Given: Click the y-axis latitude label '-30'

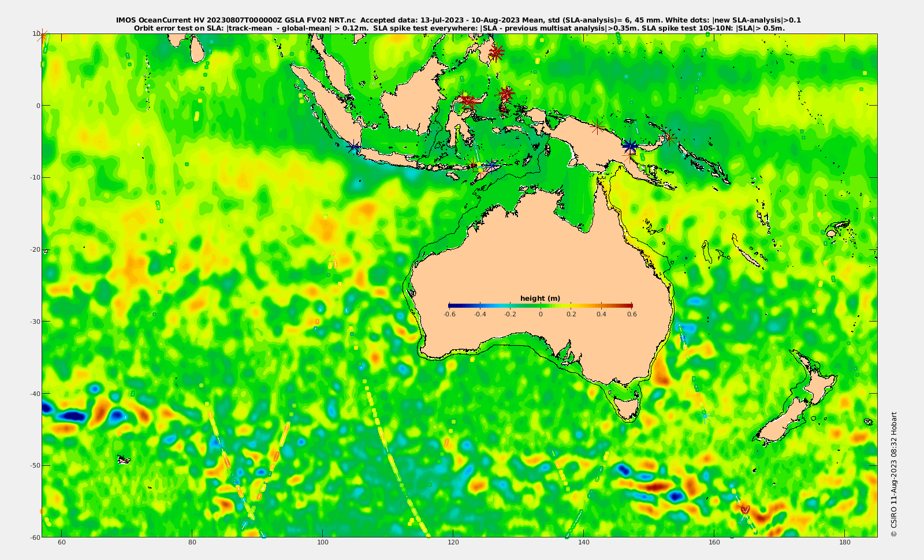Looking at the screenshot, I should coord(35,322).
